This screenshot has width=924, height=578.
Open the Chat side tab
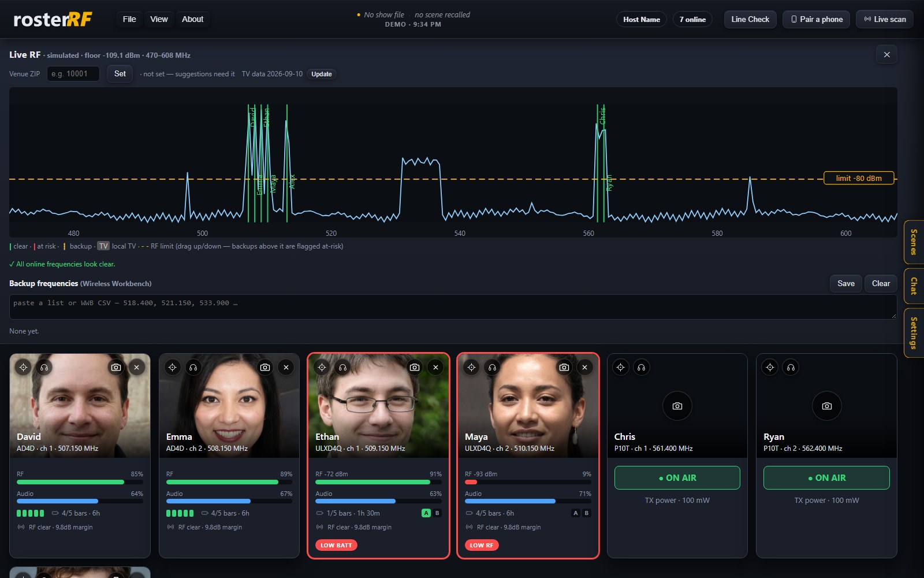click(914, 286)
